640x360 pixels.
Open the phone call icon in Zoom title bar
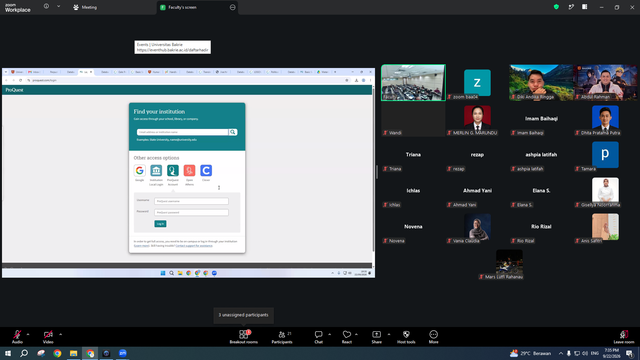tap(571, 7)
